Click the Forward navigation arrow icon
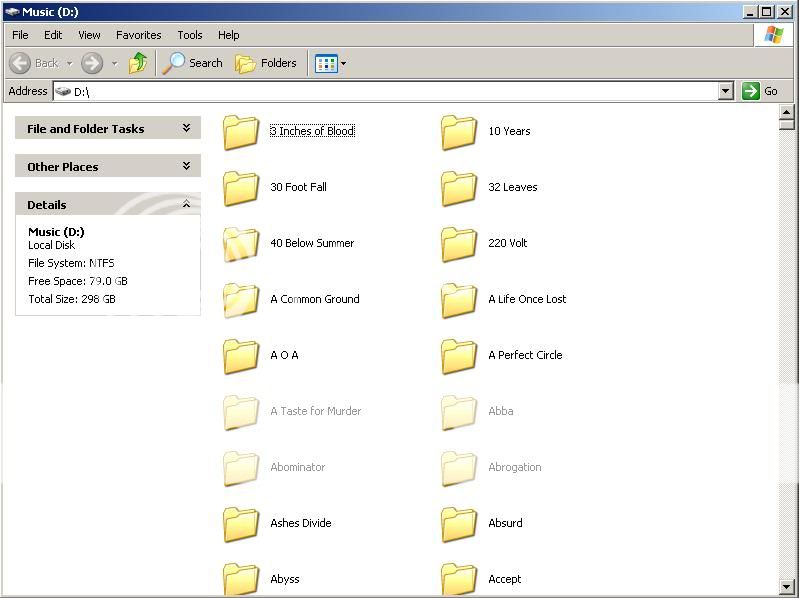799x598 pixels. (x=92, y=63)
